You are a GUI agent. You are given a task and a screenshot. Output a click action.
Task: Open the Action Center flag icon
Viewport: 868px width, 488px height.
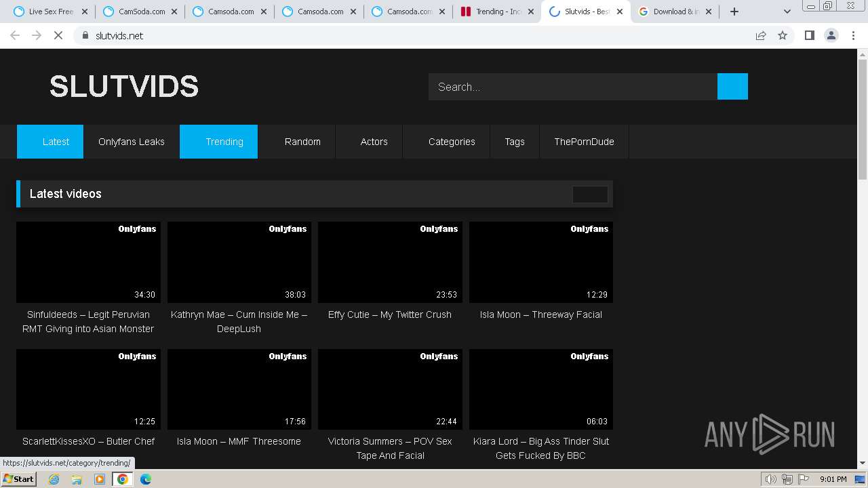pos(804,479)
